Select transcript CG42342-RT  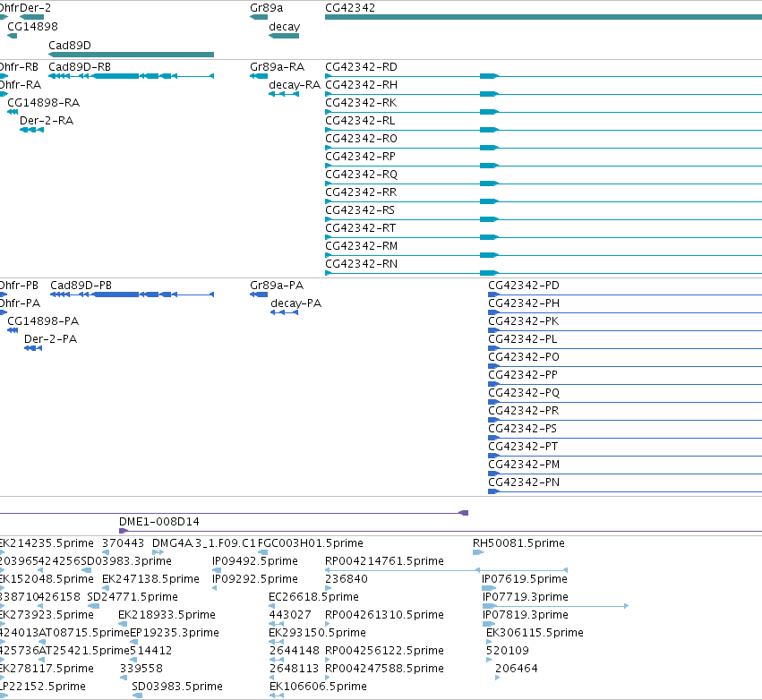click(x=360, y=229)
